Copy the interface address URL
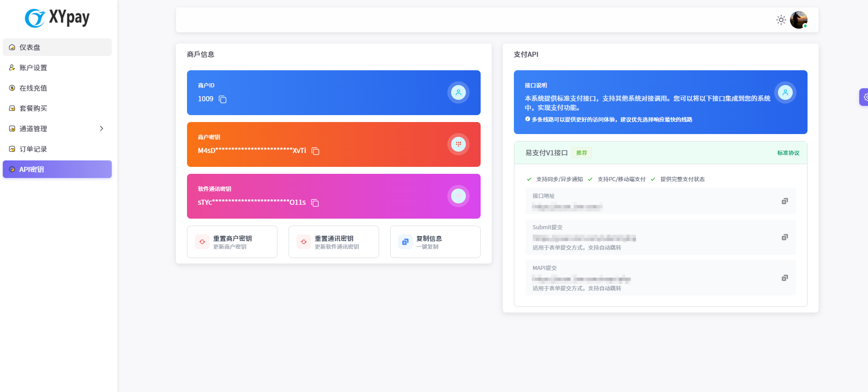The height and width of the screenshot is (392, 868). (x=784, y=201)
